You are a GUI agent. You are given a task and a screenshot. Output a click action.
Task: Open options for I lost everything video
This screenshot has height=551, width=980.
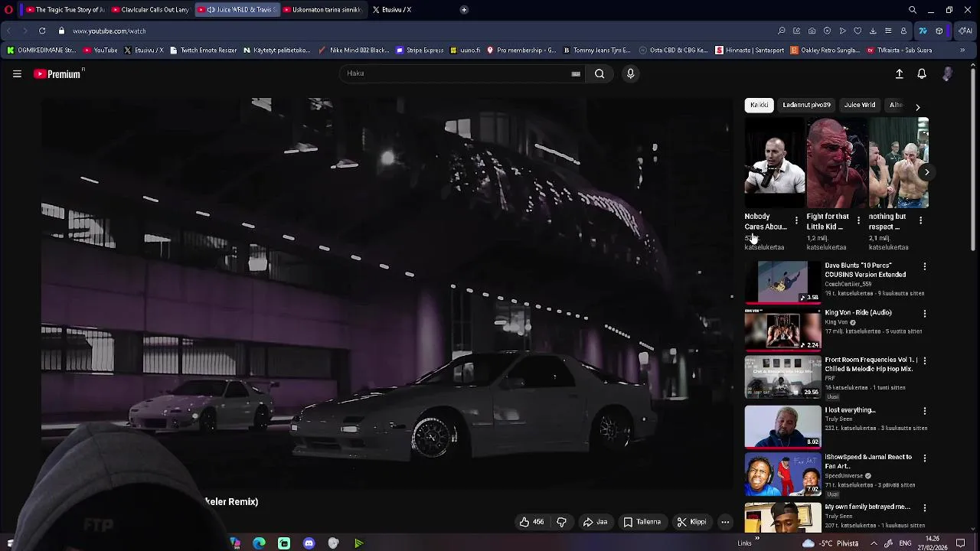coord(924,411)
